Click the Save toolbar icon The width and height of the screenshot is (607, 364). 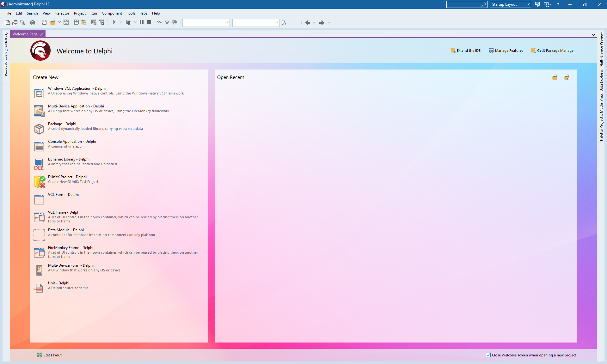66,22
